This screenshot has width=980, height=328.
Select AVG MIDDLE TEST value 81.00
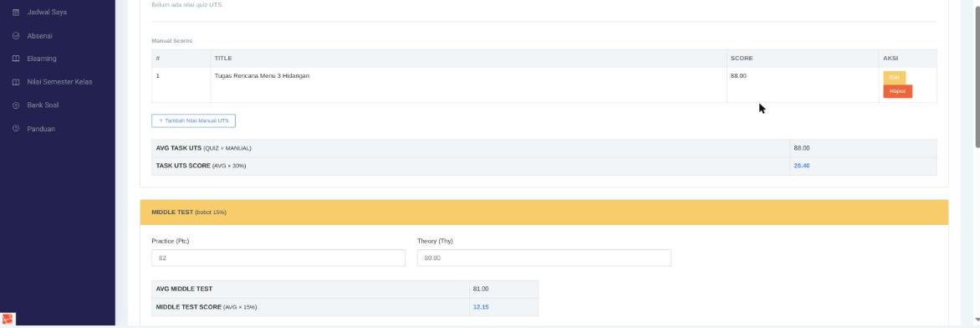coord(481,290)
